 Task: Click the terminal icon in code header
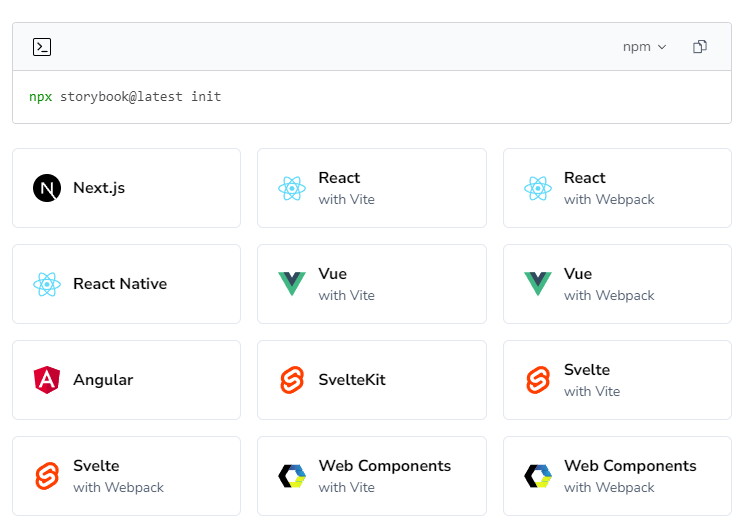pos(42,47)
